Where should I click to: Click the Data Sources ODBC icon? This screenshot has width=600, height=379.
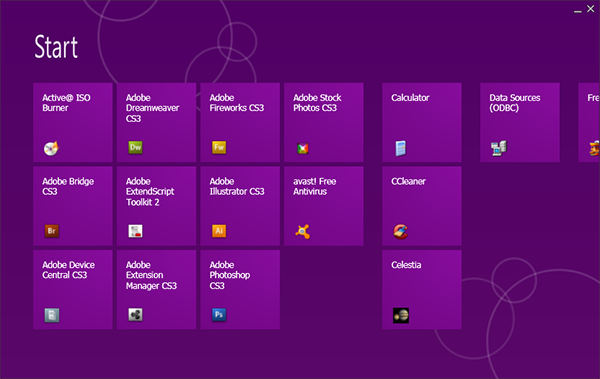(x=499, y=148)
